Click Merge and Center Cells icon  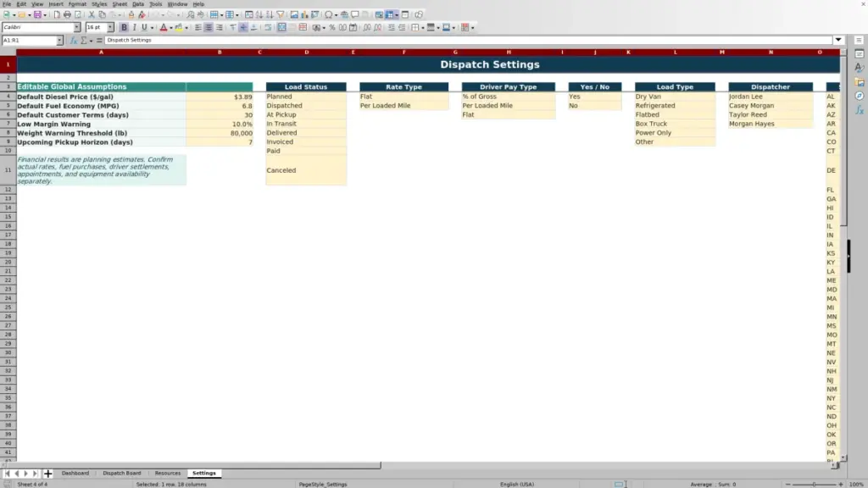tap(281, 28)
